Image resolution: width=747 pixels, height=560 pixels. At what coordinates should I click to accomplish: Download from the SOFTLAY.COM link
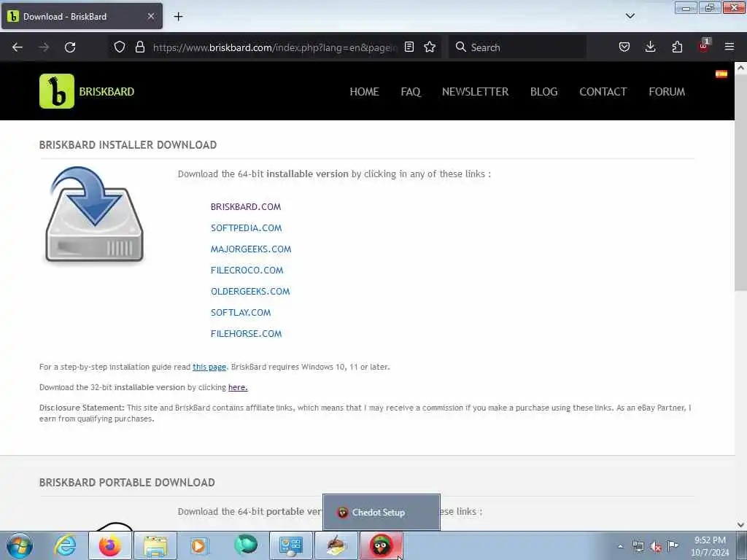(241, 312)
